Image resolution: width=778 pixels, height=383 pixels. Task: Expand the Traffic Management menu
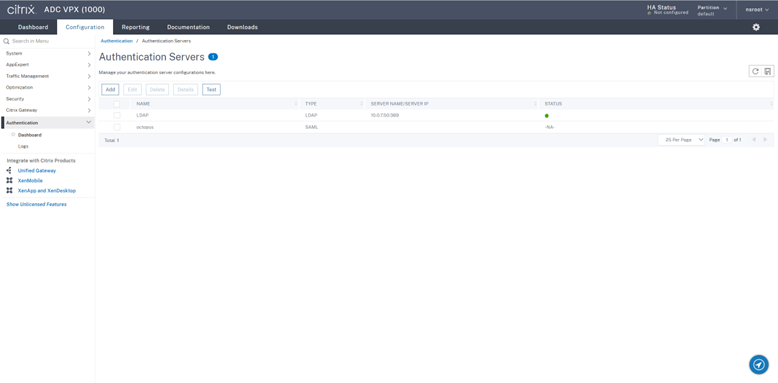(x=47, y=76)
